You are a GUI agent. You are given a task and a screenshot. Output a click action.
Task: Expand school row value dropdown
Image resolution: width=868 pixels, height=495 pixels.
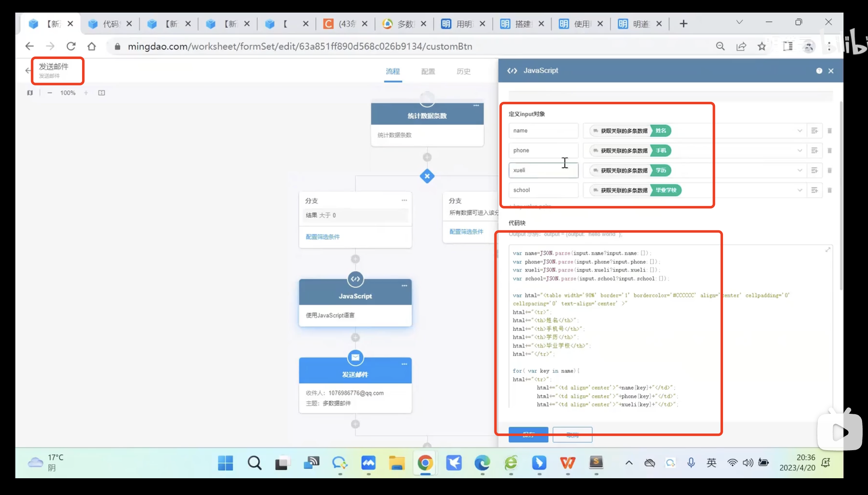click(x=799, y=190)
